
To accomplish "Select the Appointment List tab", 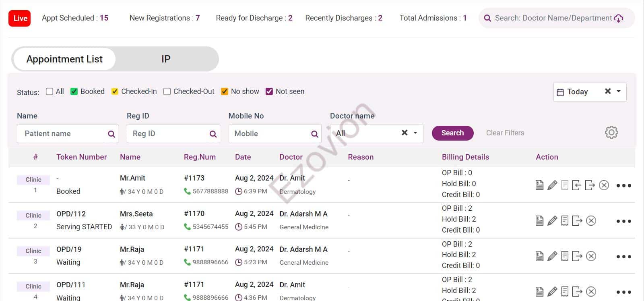I will (64, 59).
